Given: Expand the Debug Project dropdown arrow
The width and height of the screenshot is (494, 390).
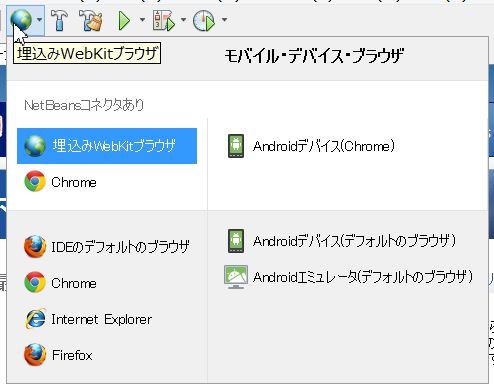Looking at the screenshot, I should [183, 20].
